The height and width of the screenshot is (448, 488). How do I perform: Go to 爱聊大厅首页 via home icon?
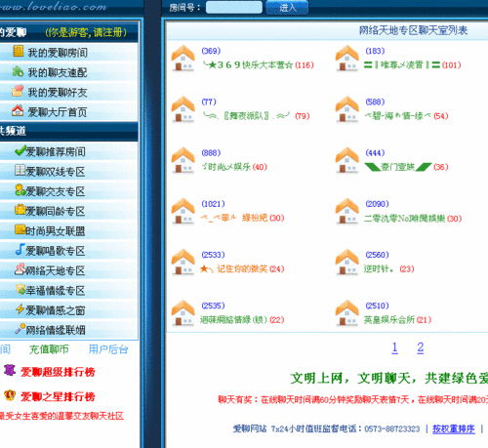coord(18,110)
